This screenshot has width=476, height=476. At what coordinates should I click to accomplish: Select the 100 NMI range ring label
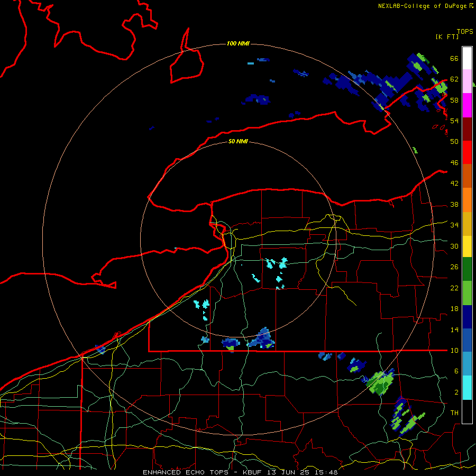tap(238, 43)
